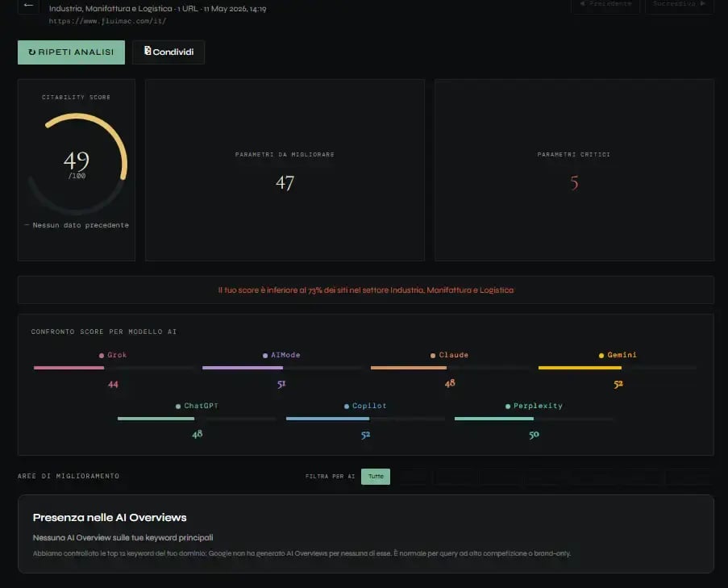
Task: Open the fluimac.com URL link
Action: pos(107,21)
